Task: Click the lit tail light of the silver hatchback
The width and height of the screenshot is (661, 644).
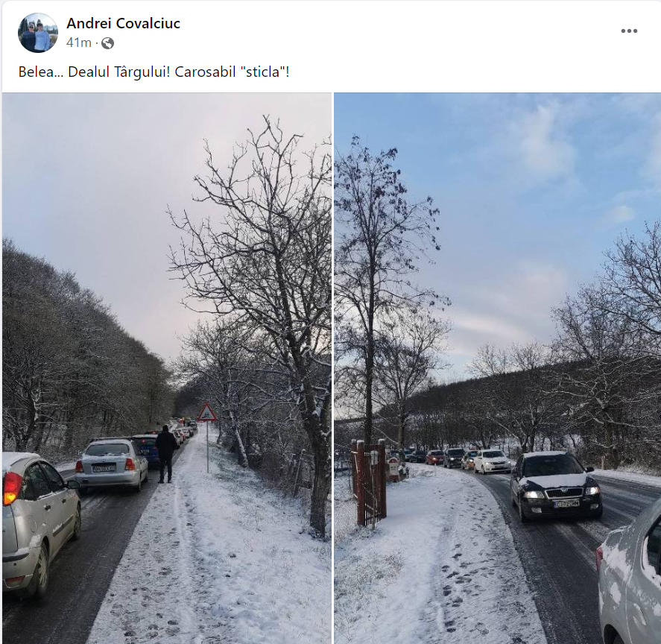Action: pyautogui.click(x=11, y=488)
